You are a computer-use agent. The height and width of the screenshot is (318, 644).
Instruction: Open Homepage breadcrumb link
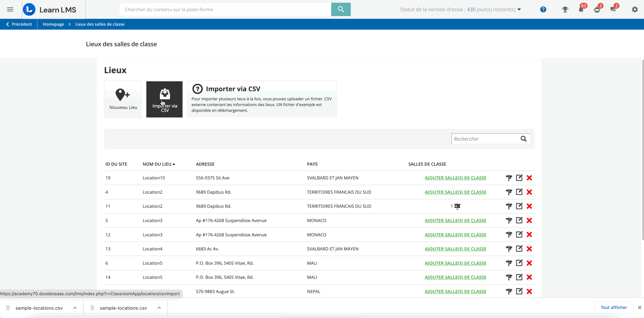[53, 24]
